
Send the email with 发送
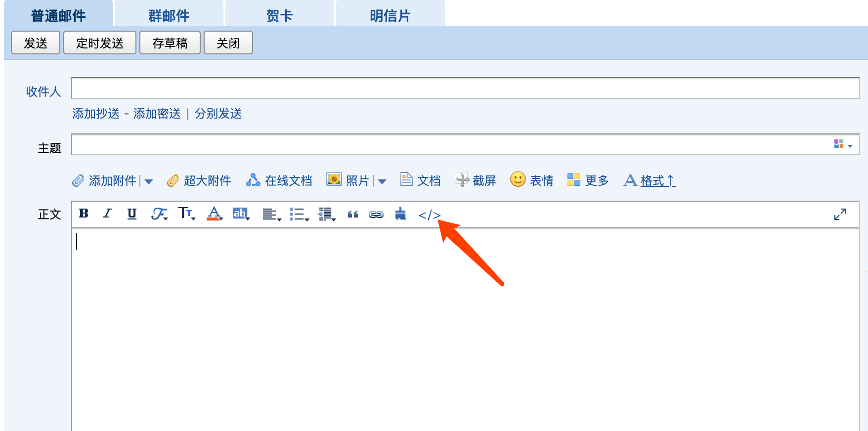(x=36, y=43)
